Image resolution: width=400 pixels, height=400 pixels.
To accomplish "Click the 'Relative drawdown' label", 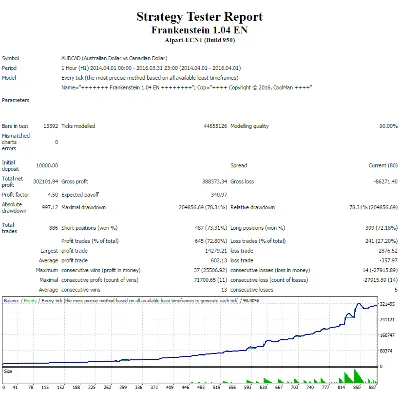I will pos(253,207).
